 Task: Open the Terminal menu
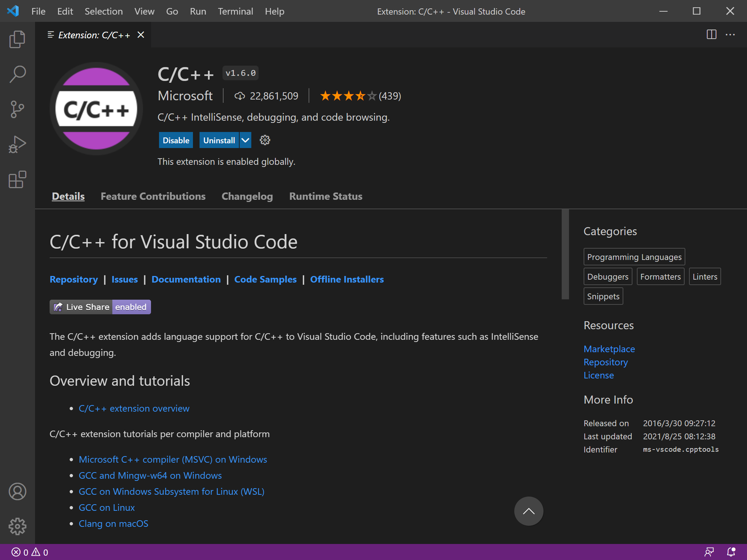click(x=235, y=11)
